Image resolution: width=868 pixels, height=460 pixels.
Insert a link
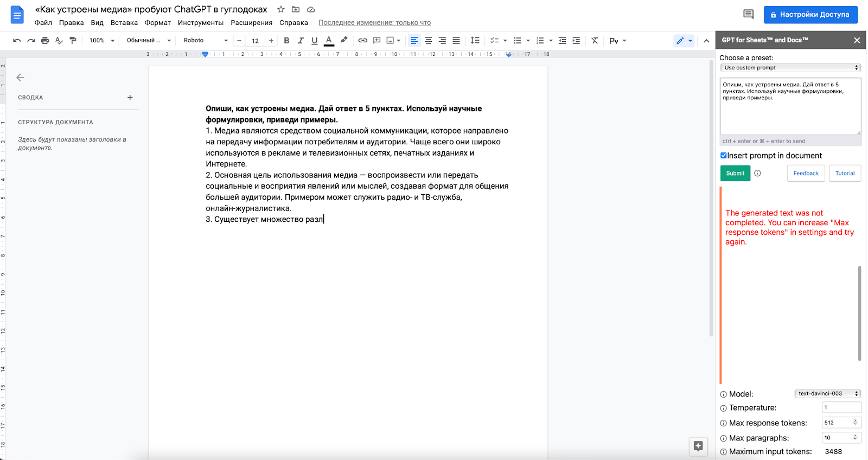click(x=363, y=41)
